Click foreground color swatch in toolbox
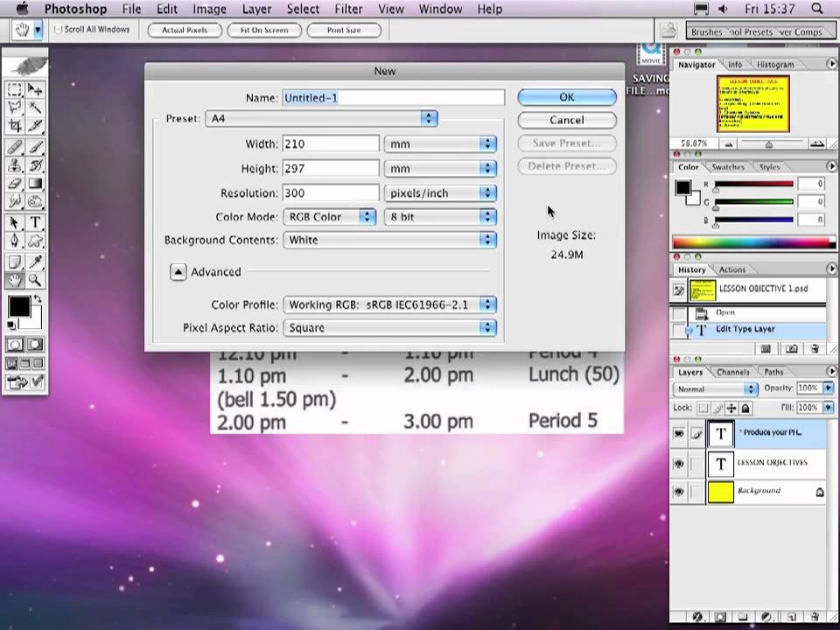840x630 pixels. (x=18, y=306)
